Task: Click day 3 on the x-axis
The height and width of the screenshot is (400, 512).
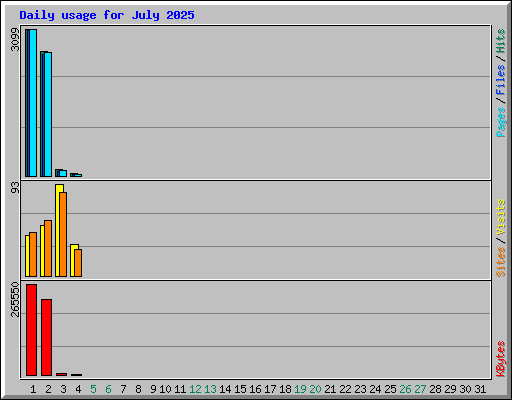Action: click(x=63, y=389)
